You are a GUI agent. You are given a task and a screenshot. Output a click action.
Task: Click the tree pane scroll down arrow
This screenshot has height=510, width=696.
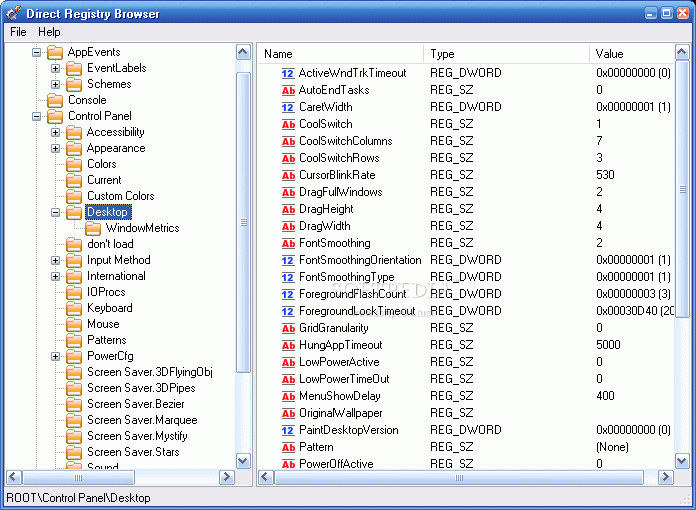coord(243,461)
